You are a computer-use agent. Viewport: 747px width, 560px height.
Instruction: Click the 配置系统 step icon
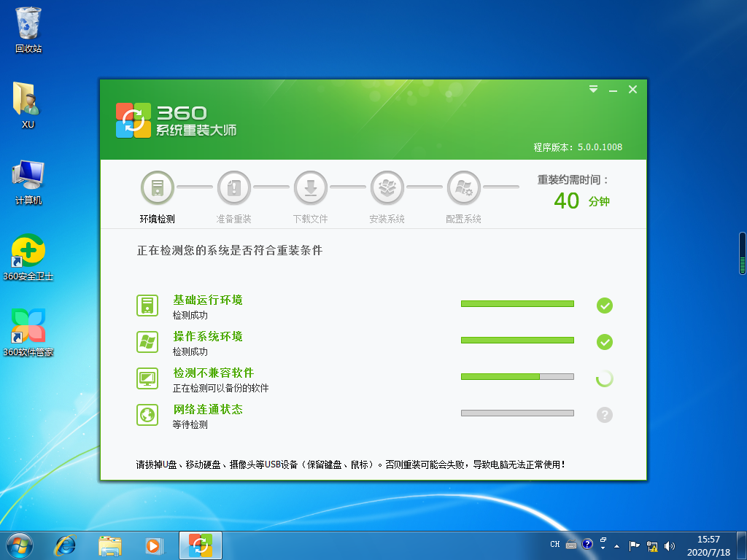point(464,187)
